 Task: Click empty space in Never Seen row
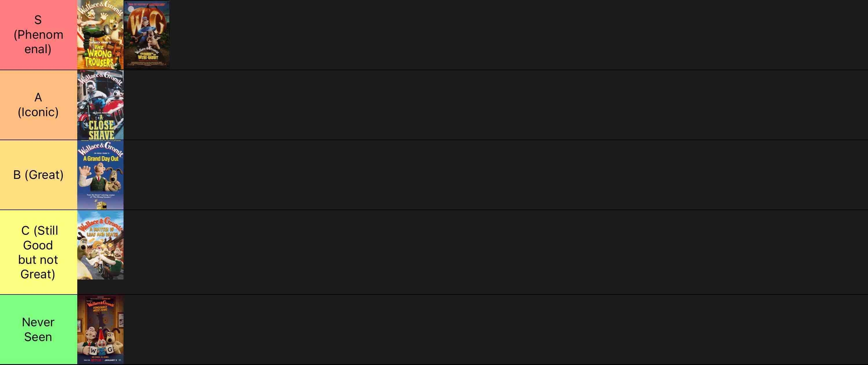(x=496, y=329)
